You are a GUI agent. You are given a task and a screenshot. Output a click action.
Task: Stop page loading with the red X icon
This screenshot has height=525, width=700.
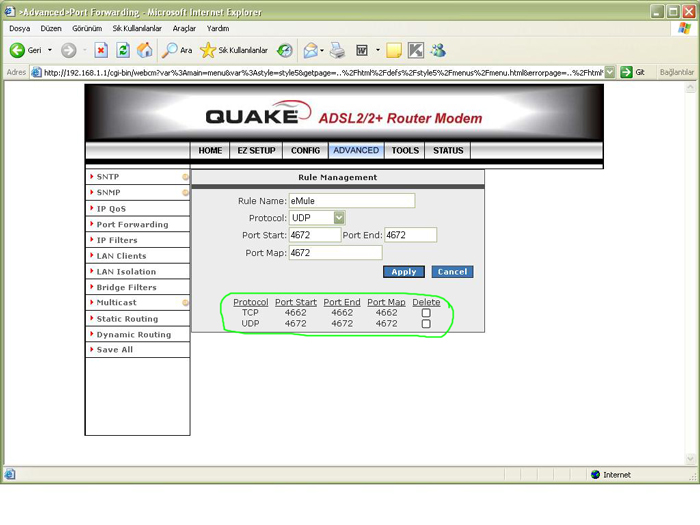tap(101, 50)
